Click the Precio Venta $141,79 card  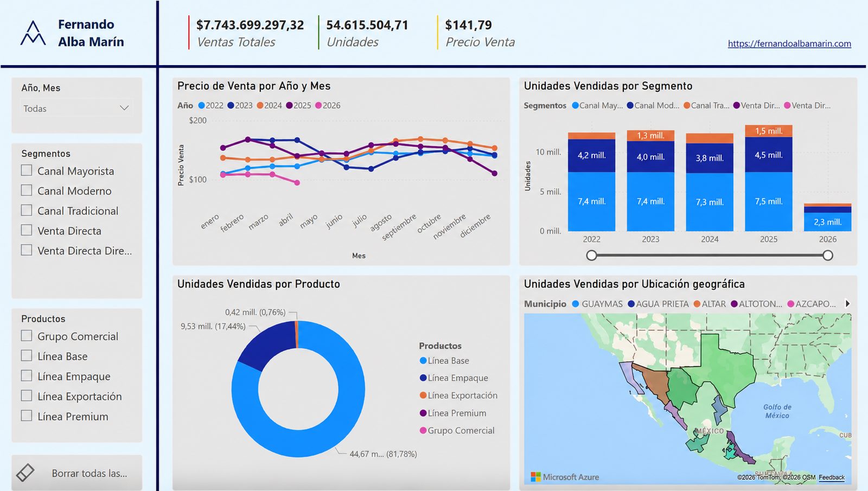click(480, 33)
